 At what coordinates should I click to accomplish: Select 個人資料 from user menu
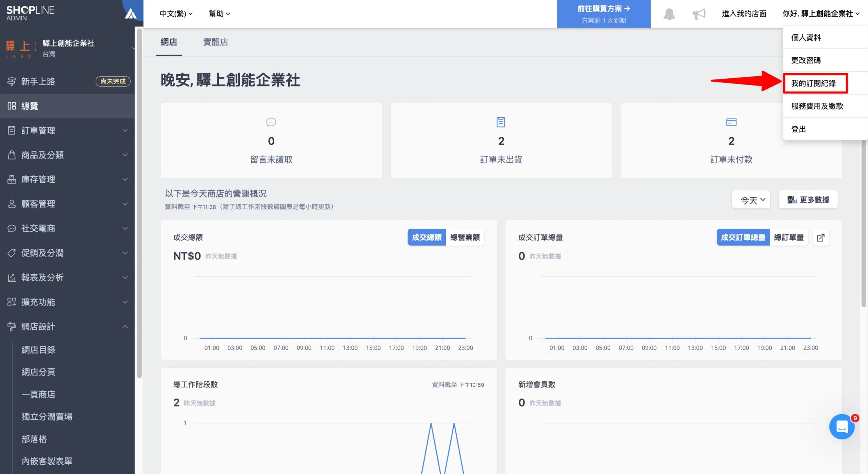coord(825,38)
